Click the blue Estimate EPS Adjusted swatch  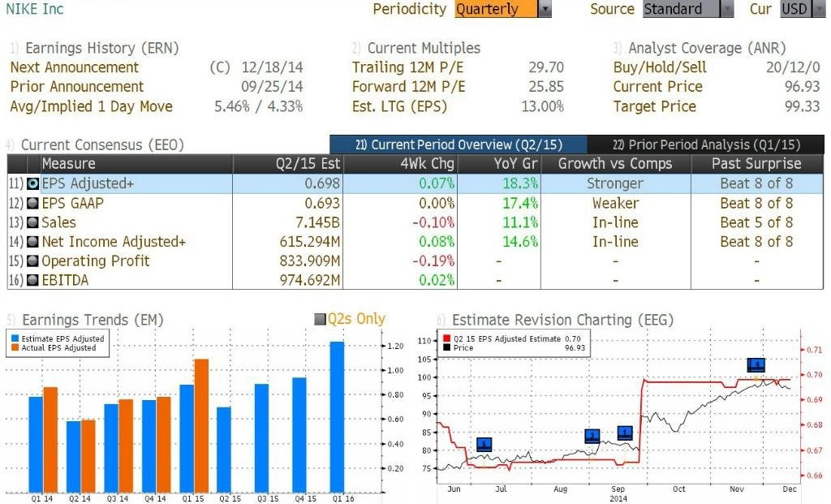tap(15, 338)
